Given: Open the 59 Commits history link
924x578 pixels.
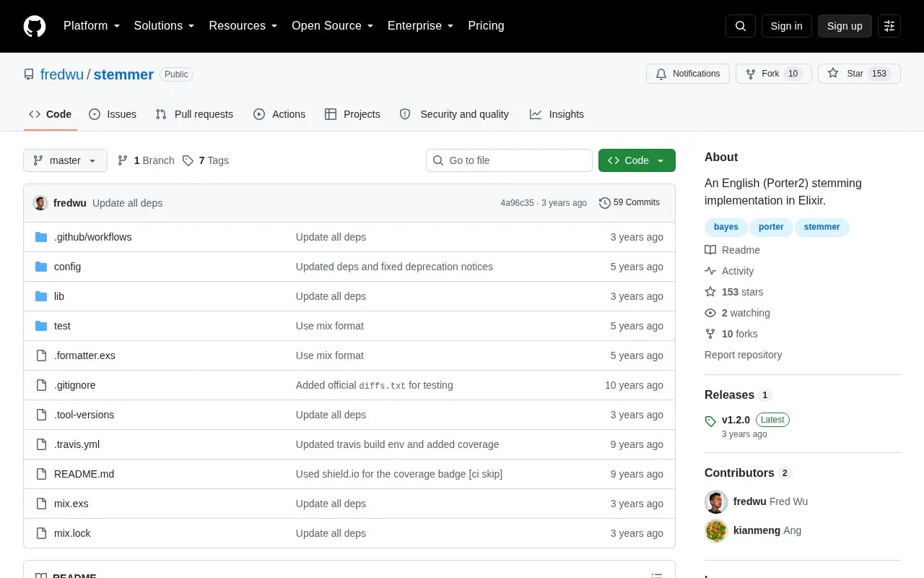Looking at the screenshot, I should [629, 203].
